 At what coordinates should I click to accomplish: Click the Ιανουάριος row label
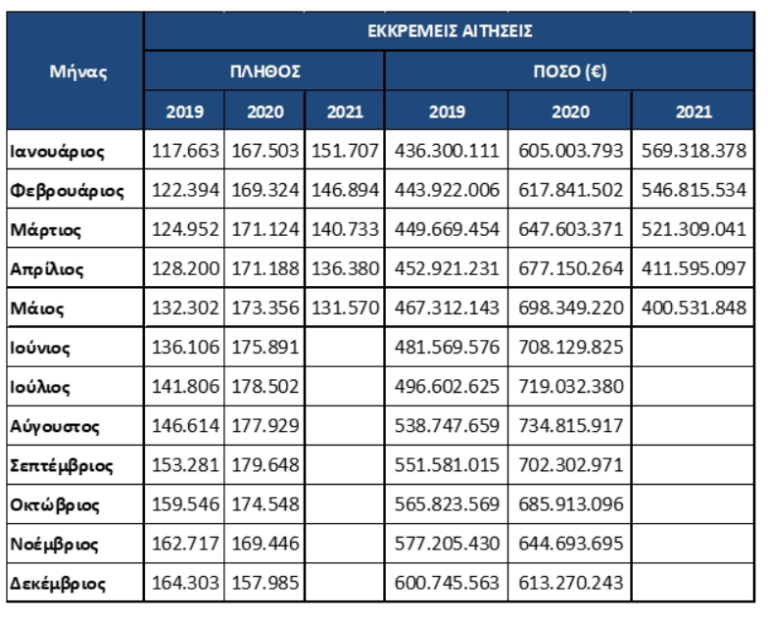(59, 152)
